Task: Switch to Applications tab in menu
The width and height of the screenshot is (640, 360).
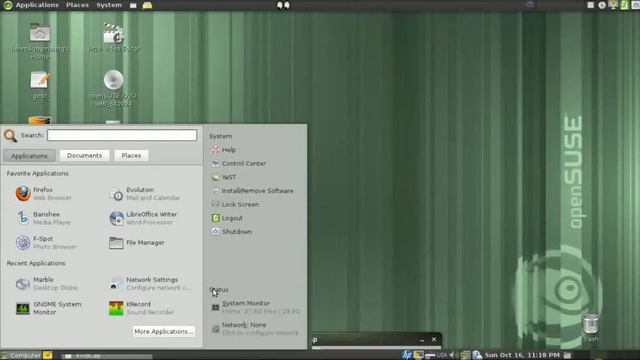Action: pyautogui.click(x=29, y=156)
